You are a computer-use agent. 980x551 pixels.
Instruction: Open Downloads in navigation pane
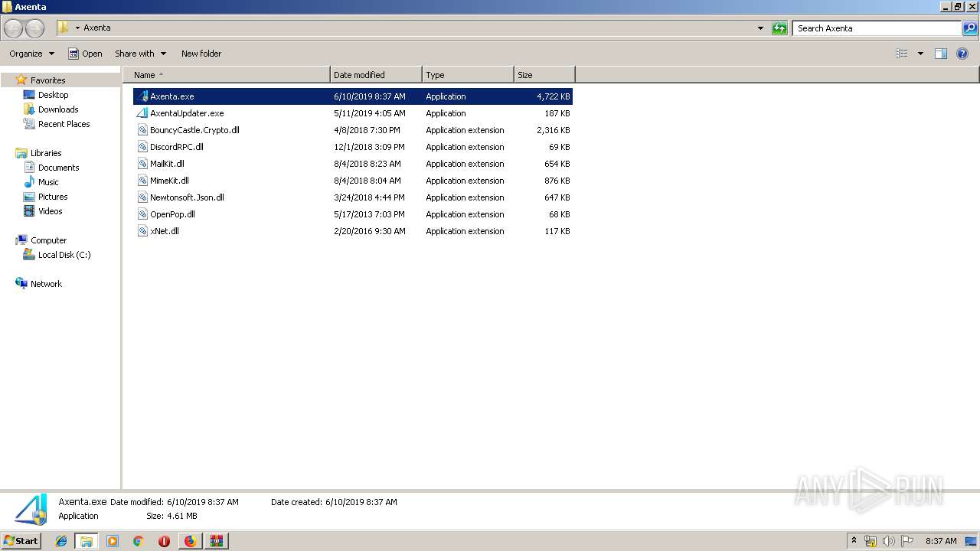click(58, 109)
